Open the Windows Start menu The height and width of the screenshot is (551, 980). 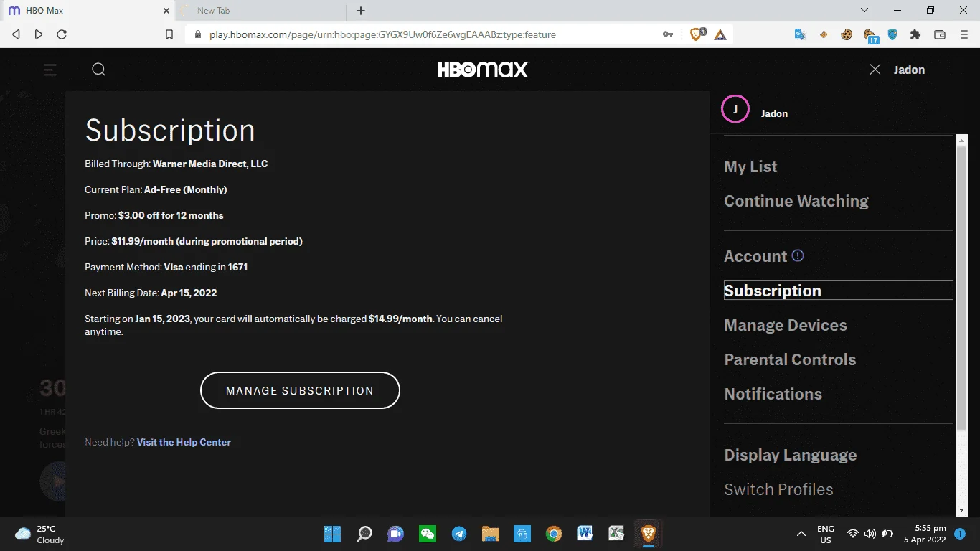tap(333, 534)
